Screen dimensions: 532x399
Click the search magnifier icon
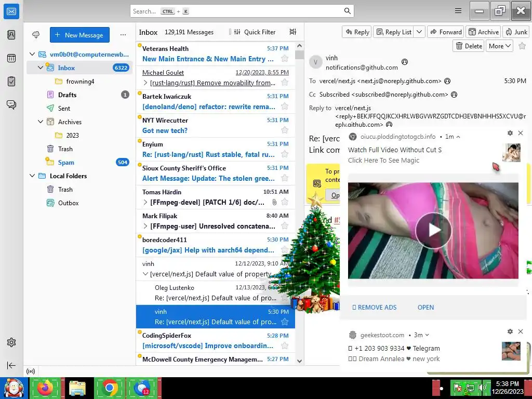tap(348, 11)
